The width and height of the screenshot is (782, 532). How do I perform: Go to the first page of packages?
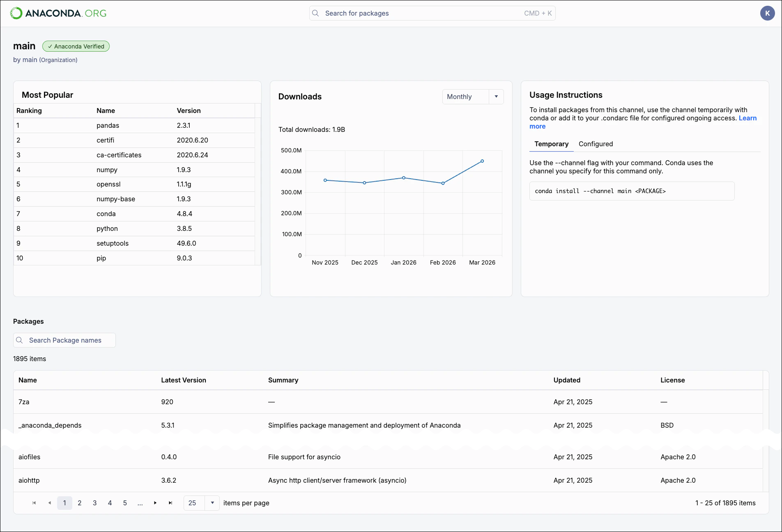(34, 503)
